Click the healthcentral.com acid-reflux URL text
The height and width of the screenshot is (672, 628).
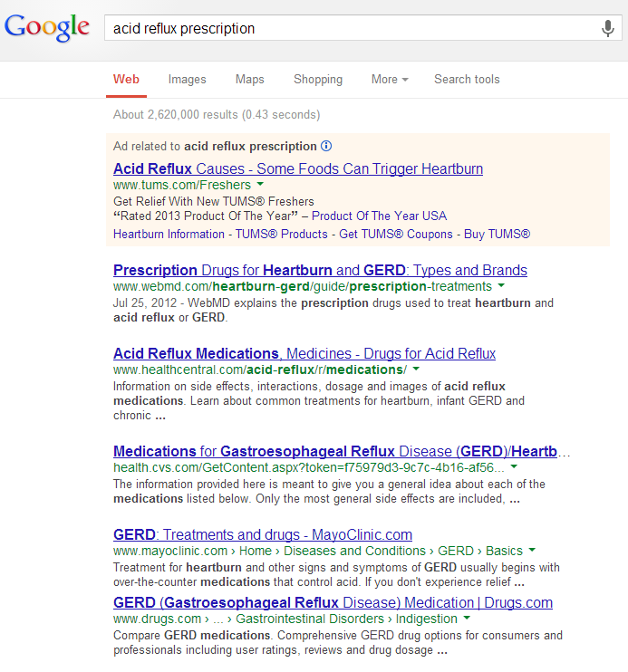tap(260, 370)
